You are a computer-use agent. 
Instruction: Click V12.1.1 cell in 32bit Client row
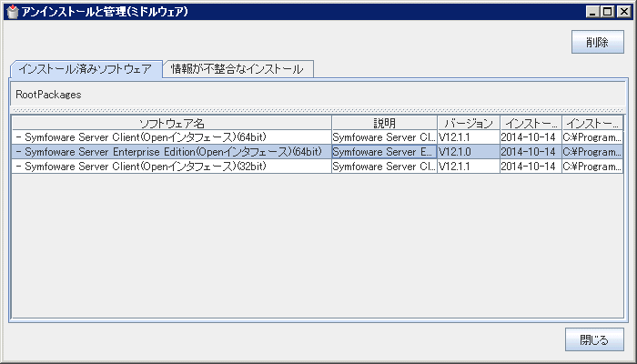point(469,167)
